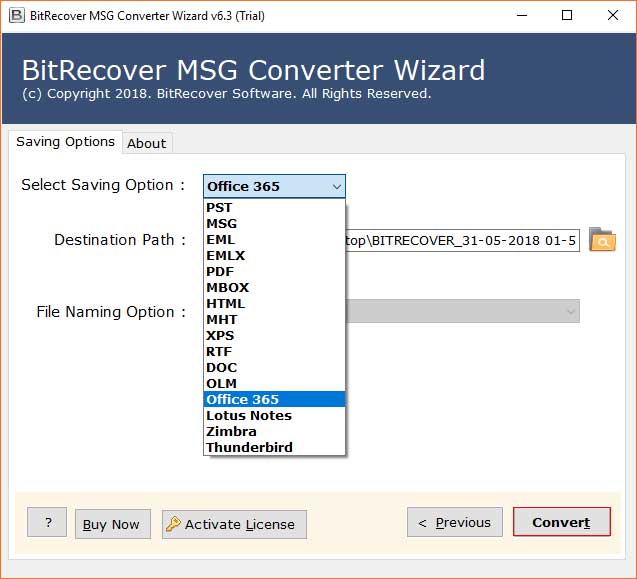
Task: Select EMLX format in the dropdown list
Action: (274, 255)
